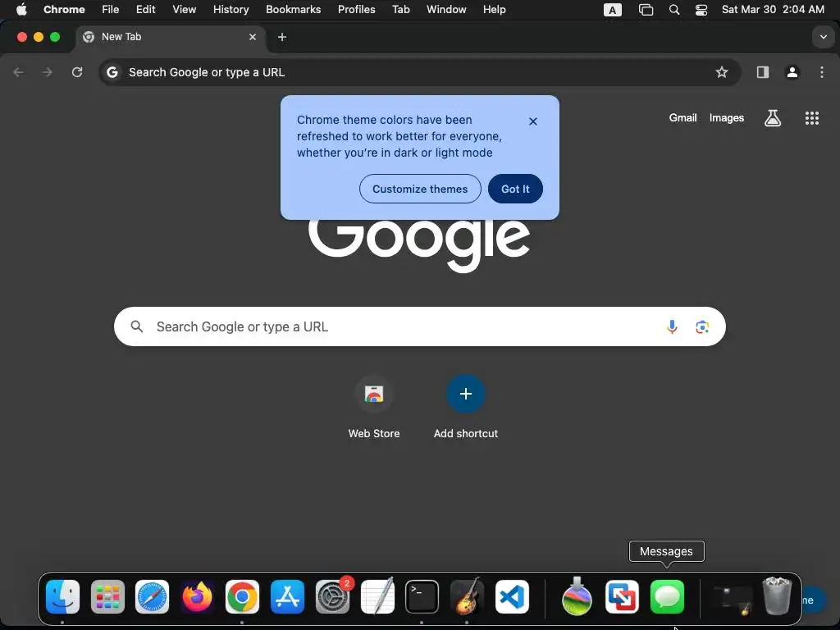Open Chrome three-dot menu
This screenshot has height=630, width=840.
822,72
